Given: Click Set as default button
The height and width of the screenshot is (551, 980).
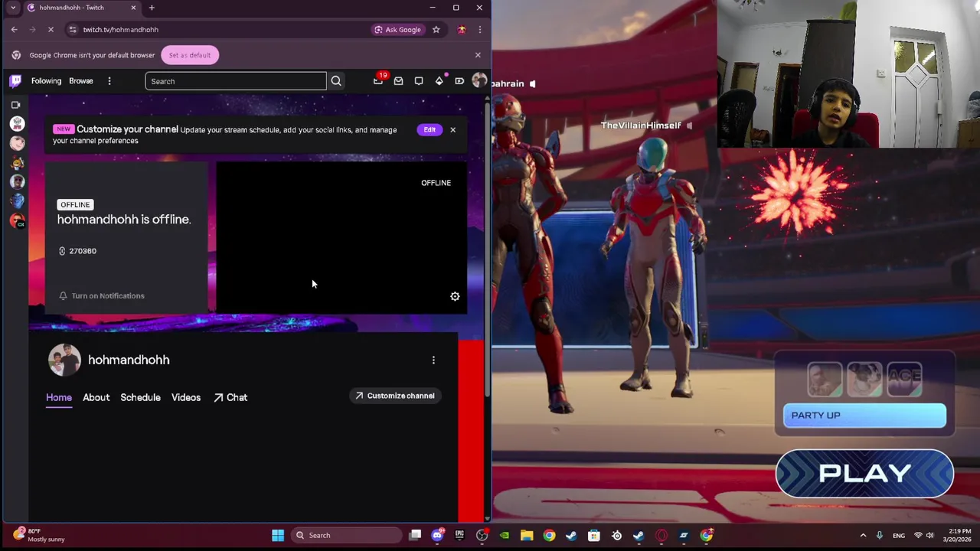Looking at the screenshot, I should pos(190,55).
